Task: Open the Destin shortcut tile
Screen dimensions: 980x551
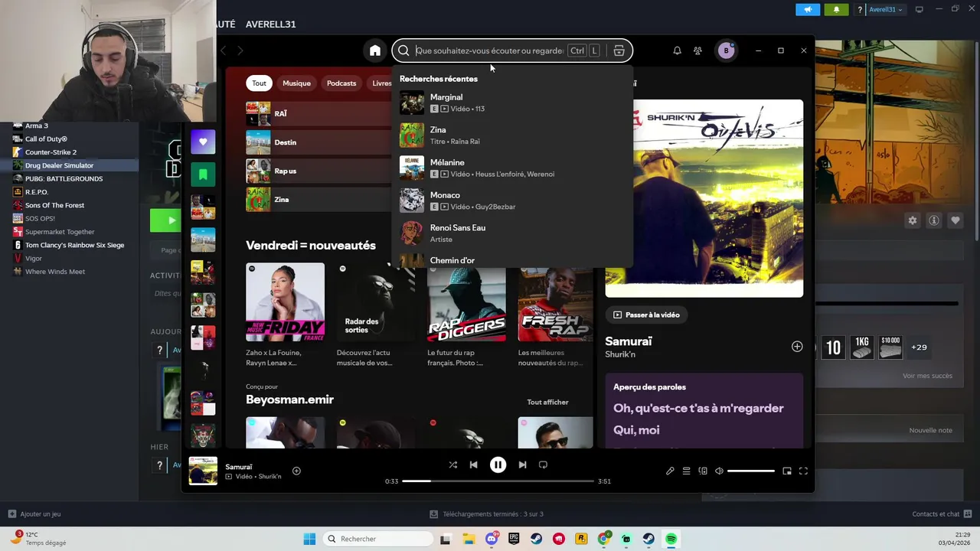Action: [x=318, y=142]
